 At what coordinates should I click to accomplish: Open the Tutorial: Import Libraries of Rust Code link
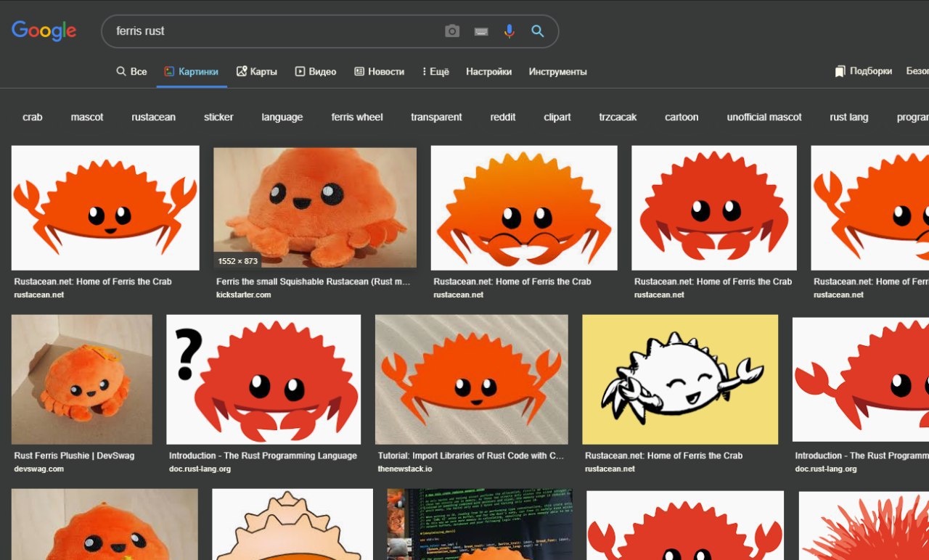coord(471,456)
